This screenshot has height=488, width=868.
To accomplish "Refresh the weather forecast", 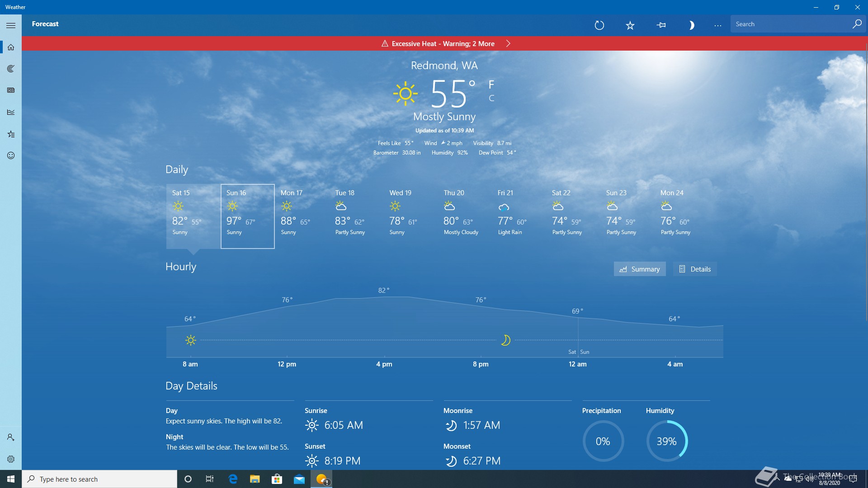I will 599,25.
